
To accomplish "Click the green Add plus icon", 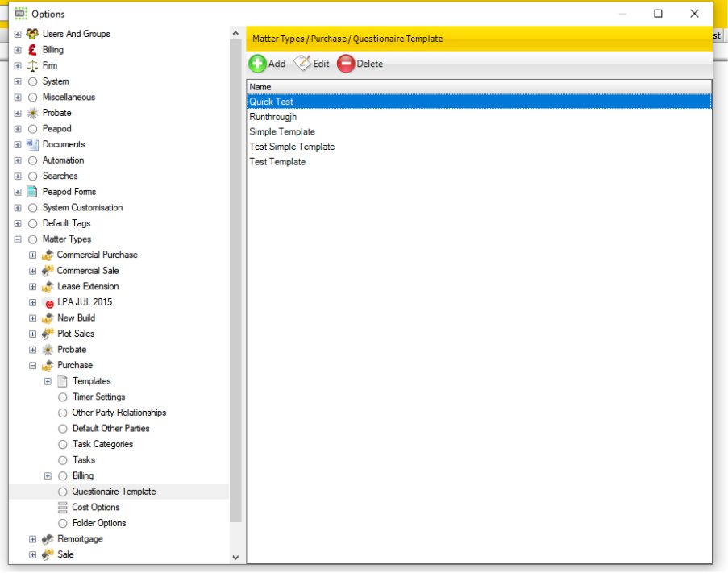I will (x=258, y=64).
